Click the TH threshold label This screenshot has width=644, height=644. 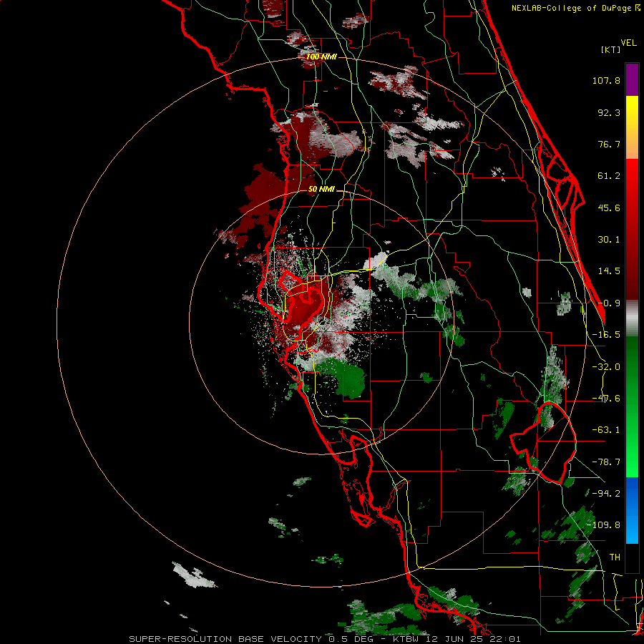point(615,557)
